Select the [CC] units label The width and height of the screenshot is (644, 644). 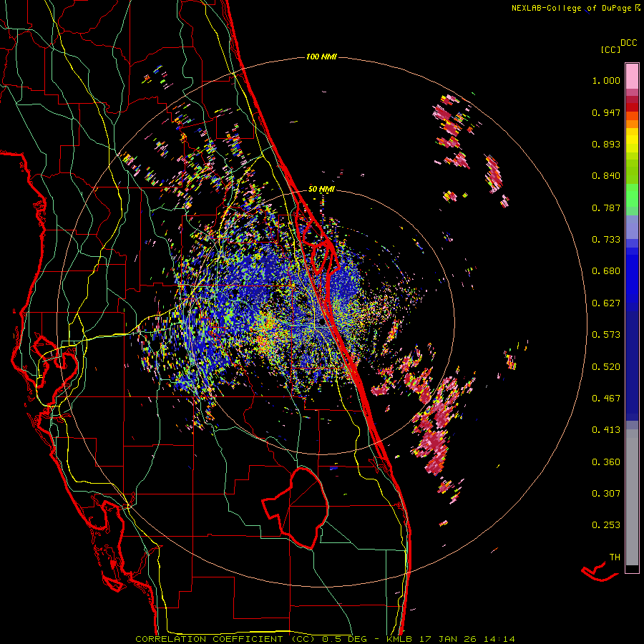pyautogui.click(x=610, y=49)
